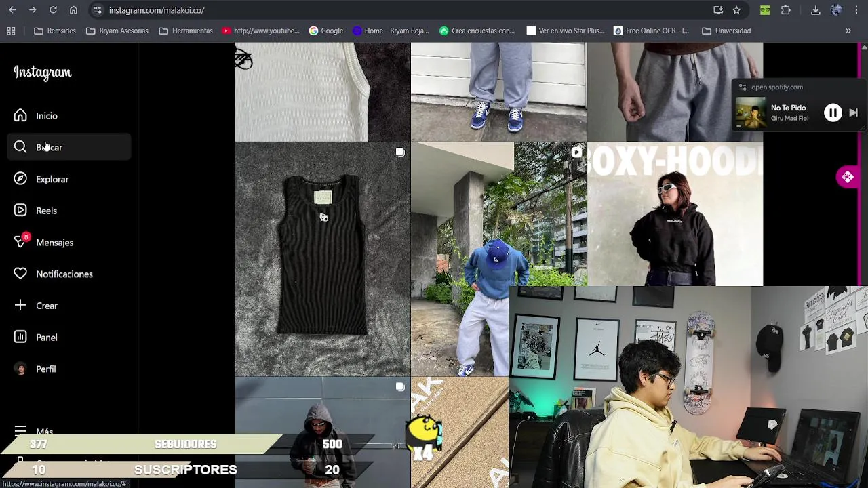Click the Mensajes label in sidebar
The image size is (868, 488).
coord(54,243)
